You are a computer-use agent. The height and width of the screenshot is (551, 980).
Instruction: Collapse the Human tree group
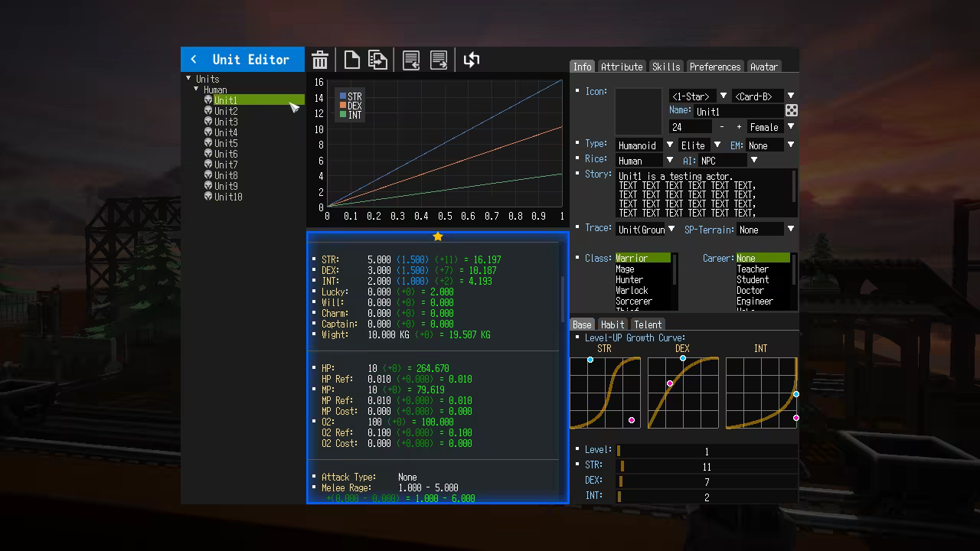[x=197, y=90]
